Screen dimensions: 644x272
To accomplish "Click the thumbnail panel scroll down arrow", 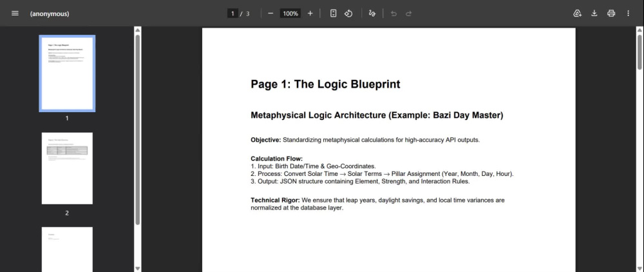I will [x=138, y=268].
